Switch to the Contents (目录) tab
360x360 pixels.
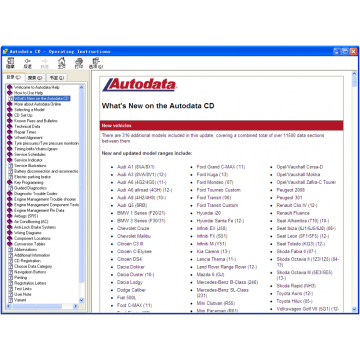pyautogui.click(x=13, y=77)
